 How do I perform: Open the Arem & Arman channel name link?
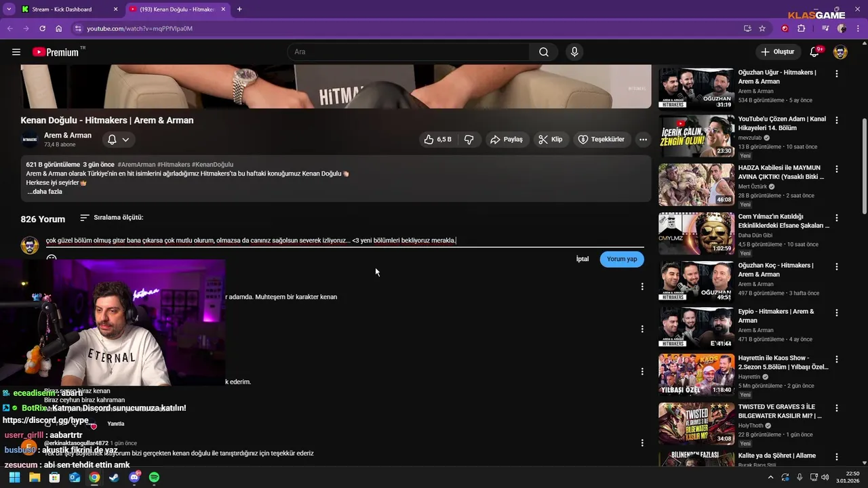[68, 136]
